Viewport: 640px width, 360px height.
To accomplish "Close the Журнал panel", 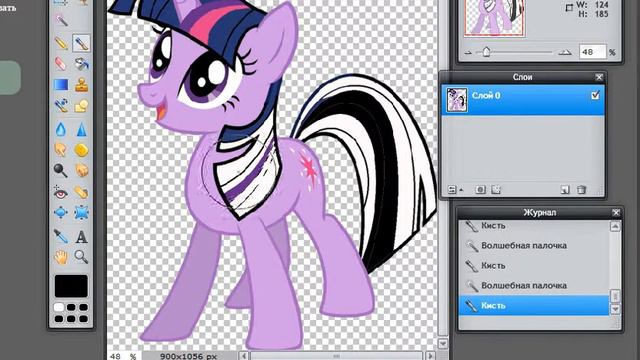I will (x=616, y=213).
